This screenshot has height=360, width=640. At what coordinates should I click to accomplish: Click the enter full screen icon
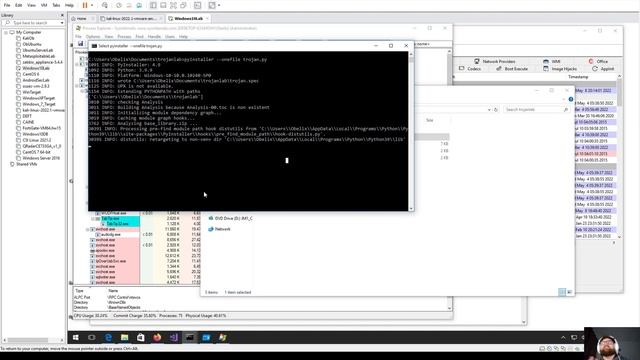pos(173,5)
